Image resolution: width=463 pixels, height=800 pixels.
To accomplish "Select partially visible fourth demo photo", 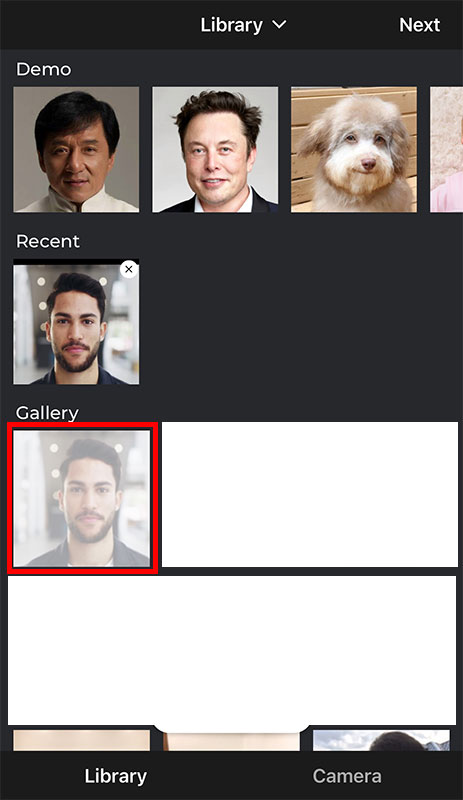I will pos(446,149).
